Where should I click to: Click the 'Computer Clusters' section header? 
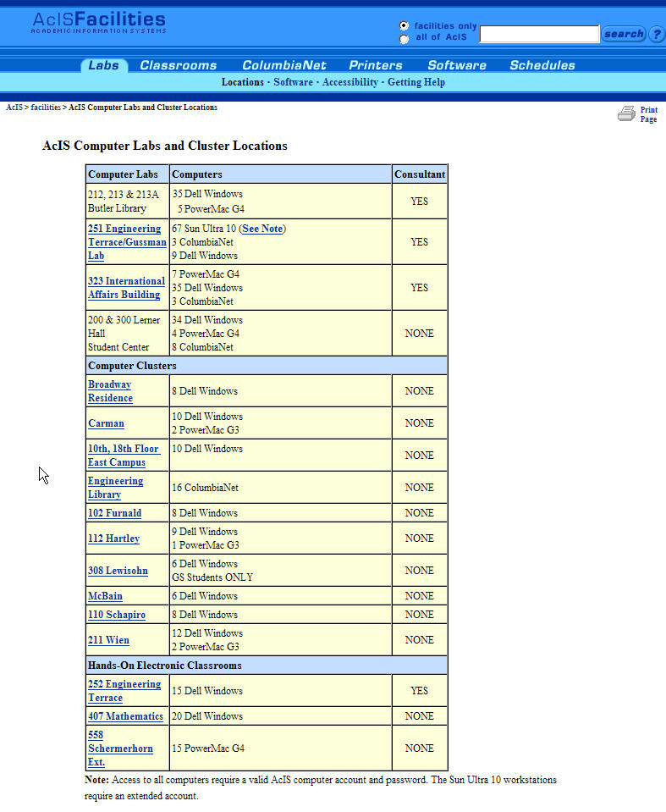267,366
